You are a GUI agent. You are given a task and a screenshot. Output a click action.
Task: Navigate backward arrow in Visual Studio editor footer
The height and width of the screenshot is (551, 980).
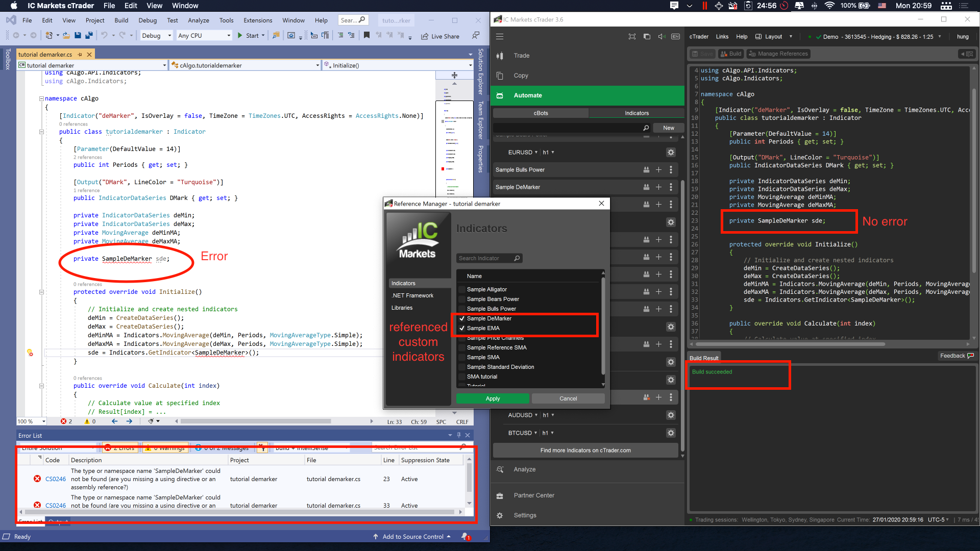click(x=115, y=421)
